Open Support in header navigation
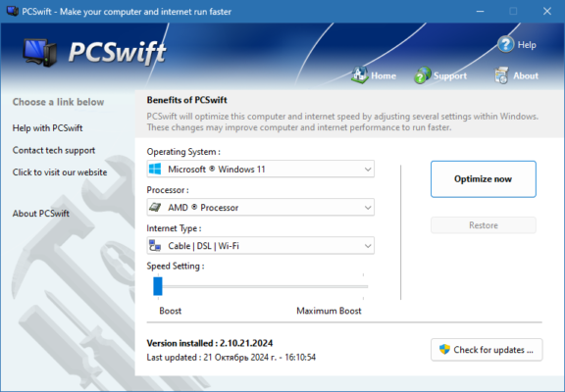565x392 pixels. pyautogui.click(x=450, y=76)
